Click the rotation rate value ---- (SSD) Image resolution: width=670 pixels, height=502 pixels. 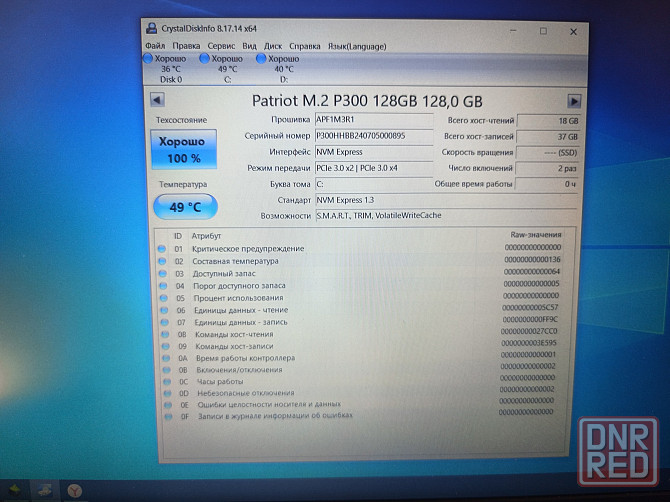pyautogui.click(x=547, y=153)
